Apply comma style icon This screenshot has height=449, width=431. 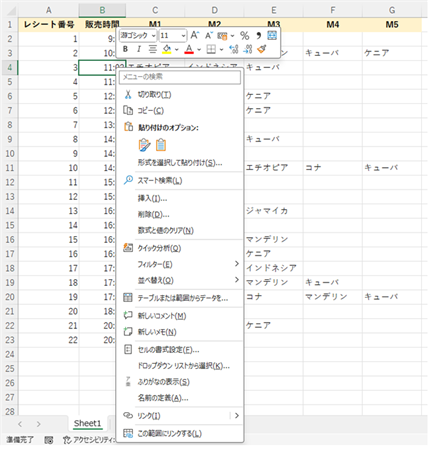[258, 35]
